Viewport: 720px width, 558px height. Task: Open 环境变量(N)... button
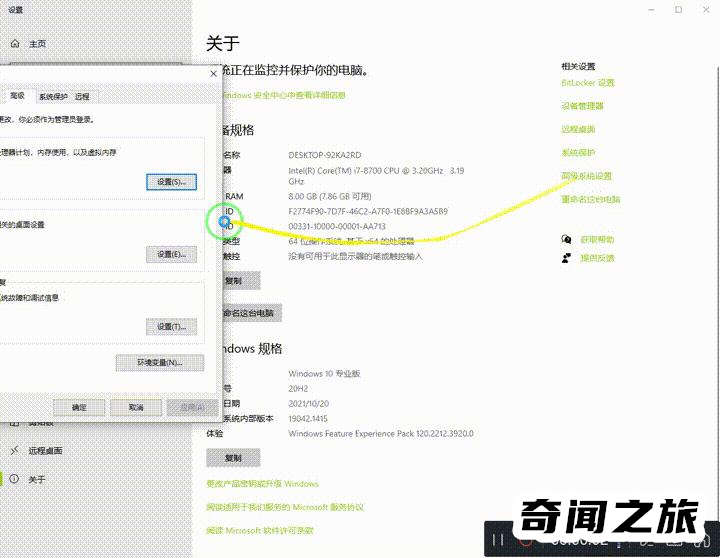[160, 363]
